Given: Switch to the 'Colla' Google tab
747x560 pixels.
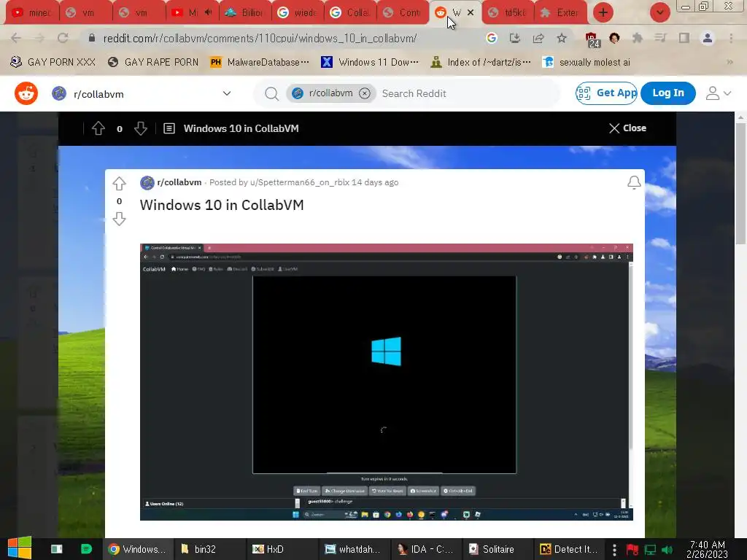Looking at the screenshot, I should [349, 12].
